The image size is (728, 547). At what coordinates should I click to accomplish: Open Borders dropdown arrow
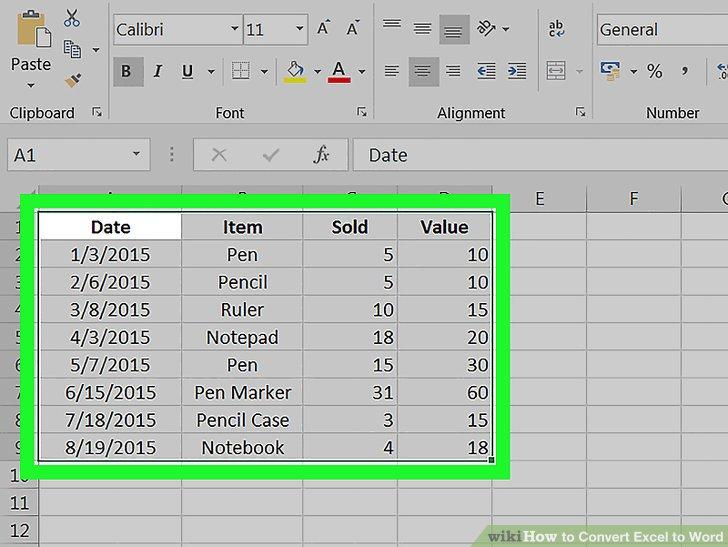click(x=264, y=72)
